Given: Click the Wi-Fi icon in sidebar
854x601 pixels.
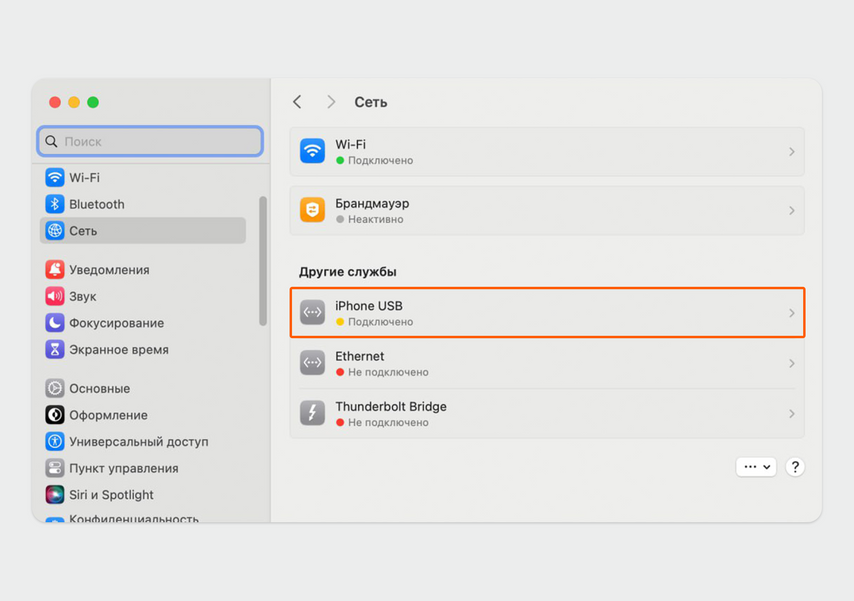Looking at the screenshot, I should pyautogui.click(x=55, y=178).
